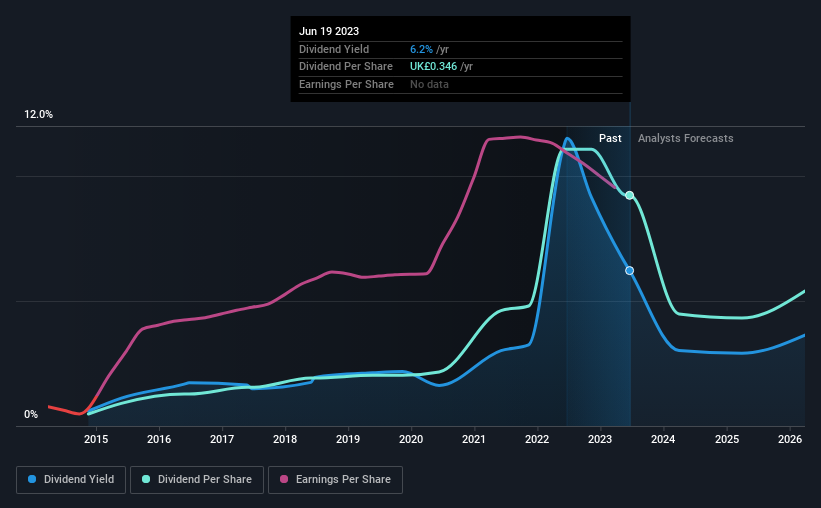Click the 2022 x-axis label
The width and height of the screenshot is (821, 508).
[x=537, y=439]
